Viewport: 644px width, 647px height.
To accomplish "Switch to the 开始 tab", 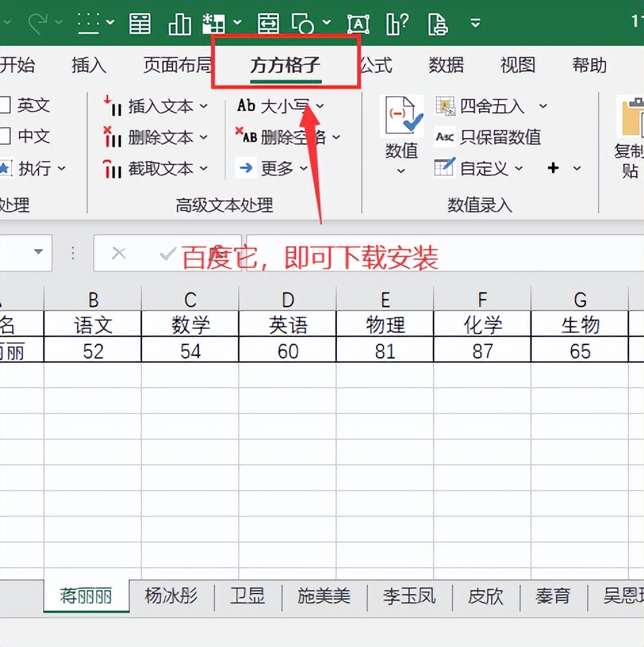I will coord(18,65).
